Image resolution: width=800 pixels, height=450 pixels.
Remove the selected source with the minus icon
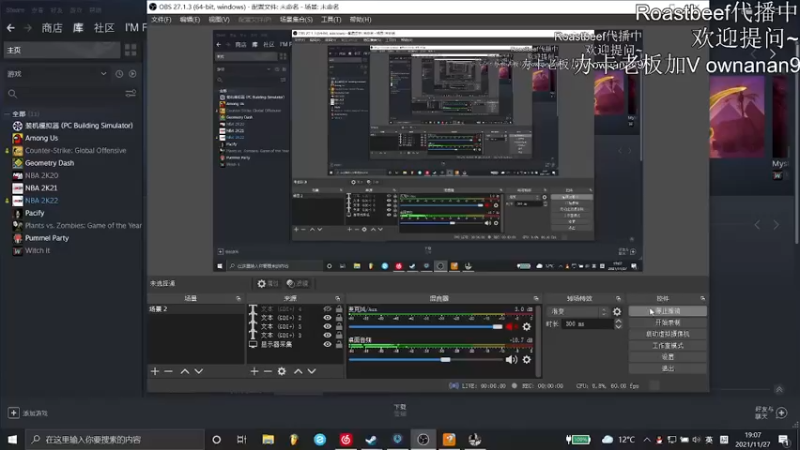(x=267, y=371)
